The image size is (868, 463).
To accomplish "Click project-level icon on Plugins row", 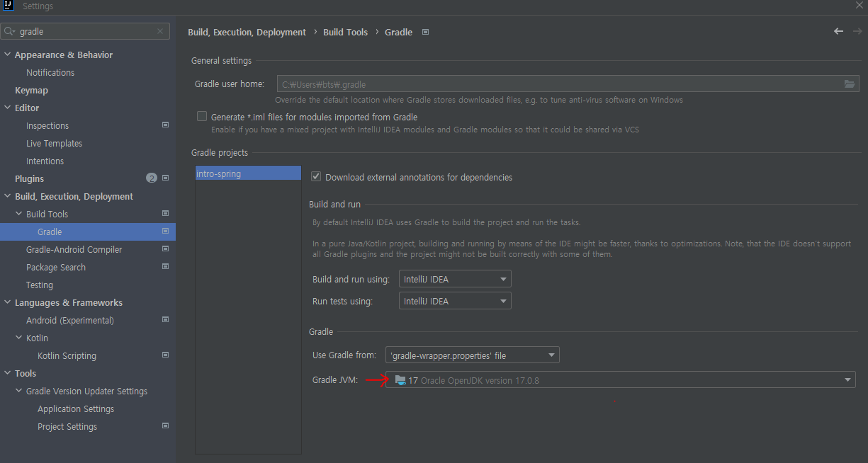I will 165,178.
